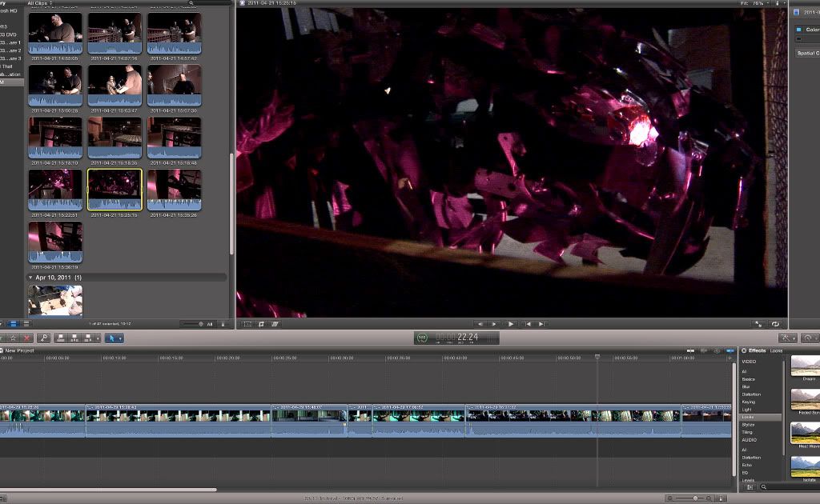Toggle loop playback in the viewer
This screenshot has width=820, height=504.
[x=775, y=324]
